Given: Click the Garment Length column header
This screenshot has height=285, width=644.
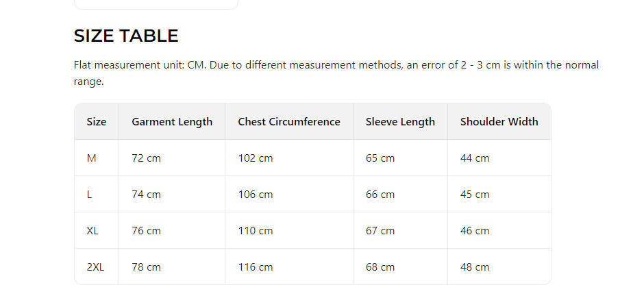Looking at the screenshot, I should tap(172, 122).
